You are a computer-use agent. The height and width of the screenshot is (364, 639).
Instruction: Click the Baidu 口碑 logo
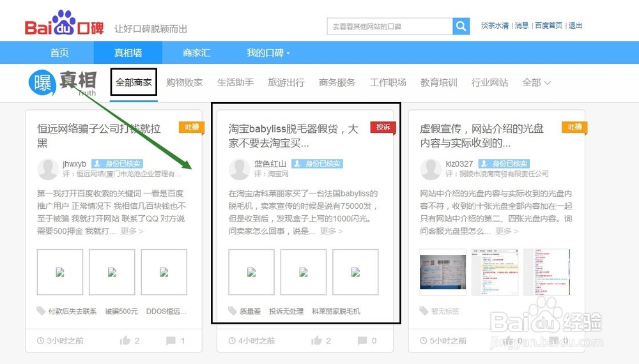coord(64,23)
